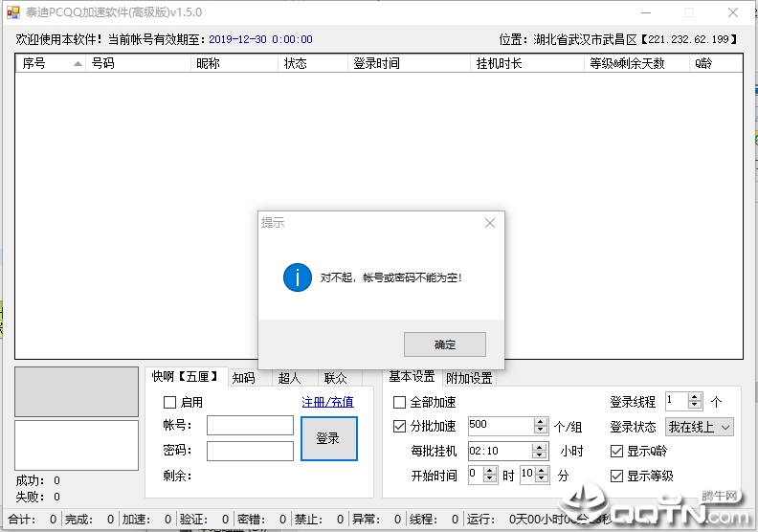Viewport: 758px width, 532px height.
Task: Open the 基本设置 tab
Action: [412, 376]
